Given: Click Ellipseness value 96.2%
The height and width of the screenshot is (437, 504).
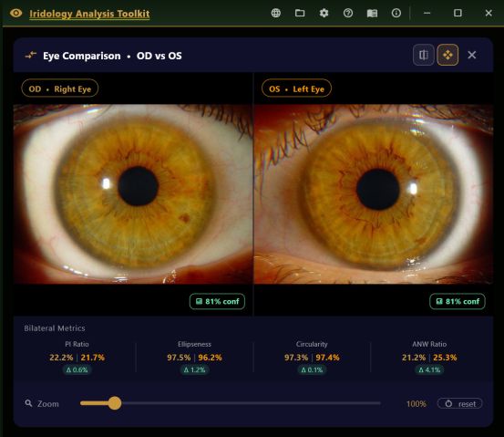Looking at the screenshot, I should pos(210,358).
